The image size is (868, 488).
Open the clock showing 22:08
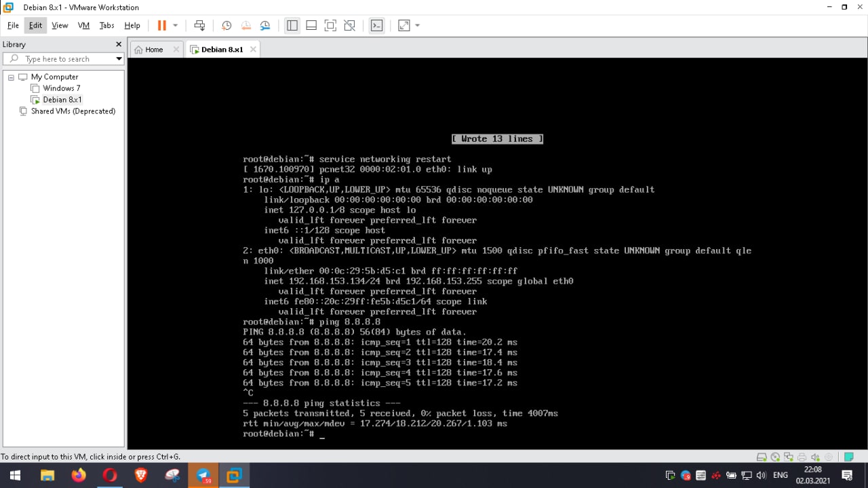813,475
